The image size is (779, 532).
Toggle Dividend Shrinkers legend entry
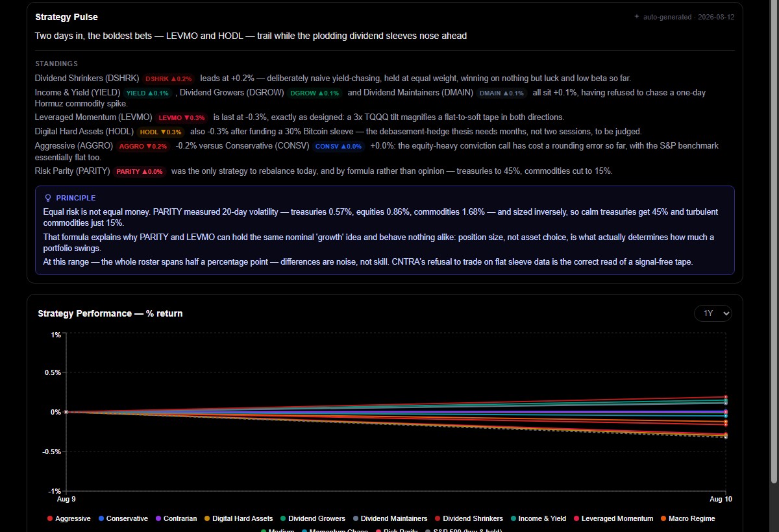pyautogui.click(x=469, y=518)
